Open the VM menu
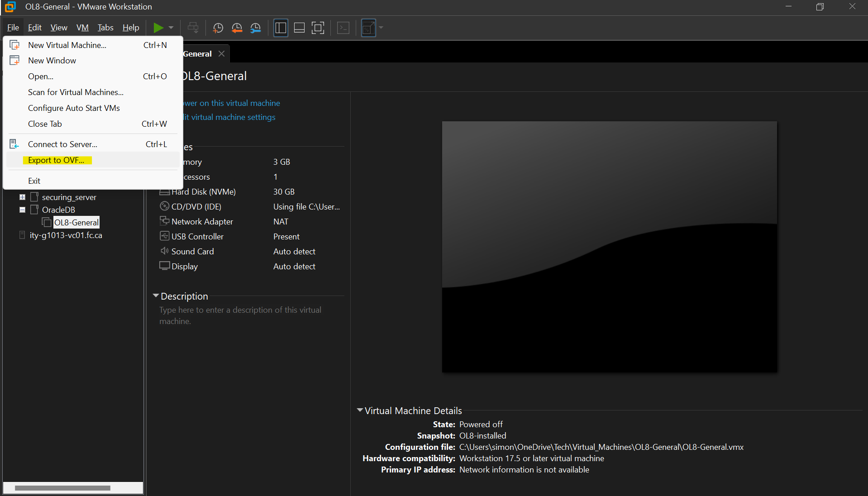The width and height of the screenshot is (868, 496). coord(82,28)
